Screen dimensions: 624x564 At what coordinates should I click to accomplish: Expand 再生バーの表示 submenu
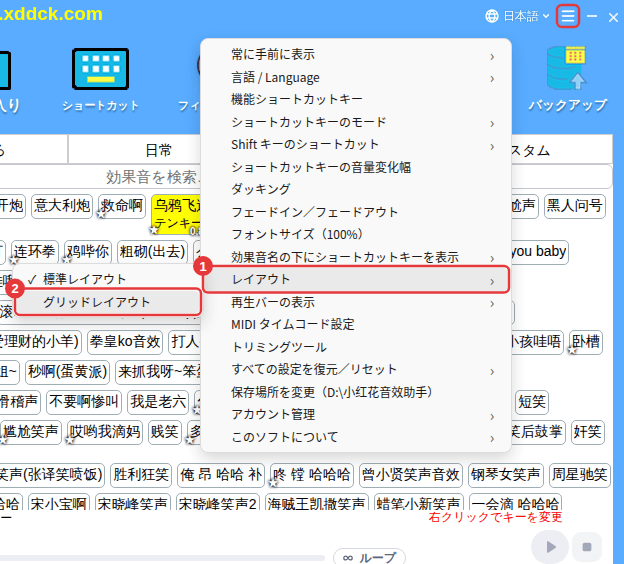pyautogui.click(x=356, y=302)
